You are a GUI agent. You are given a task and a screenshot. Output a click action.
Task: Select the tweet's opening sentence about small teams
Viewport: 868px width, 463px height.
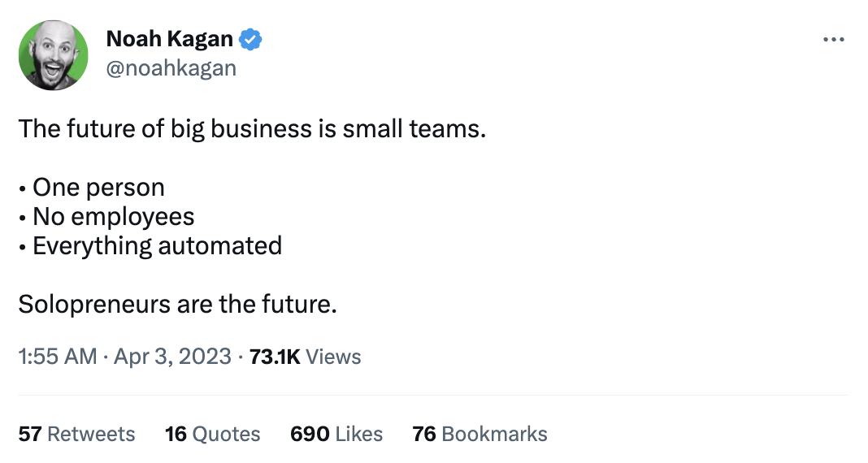(252, 129)
